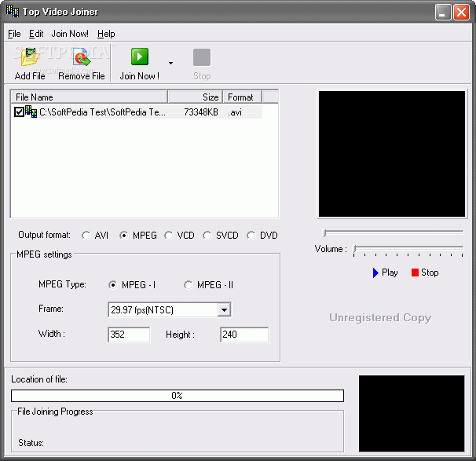Choose MPEG - II type
Screen dimensions: 476x461
tap(188, 284)
